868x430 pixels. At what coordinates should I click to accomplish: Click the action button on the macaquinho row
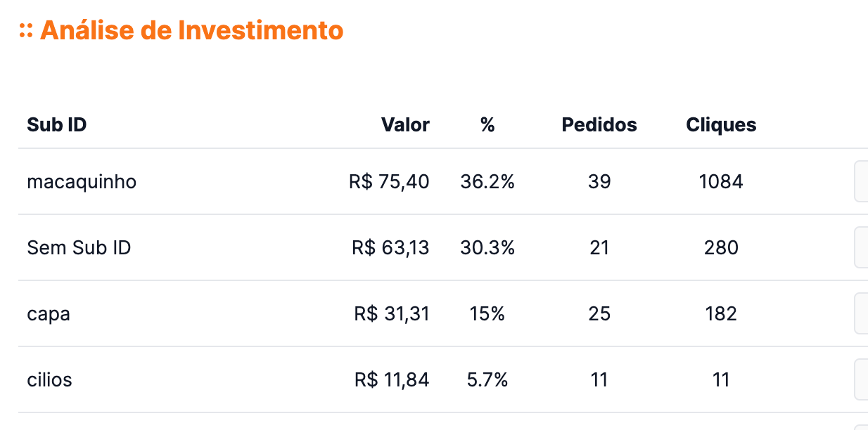coord(863,181)
